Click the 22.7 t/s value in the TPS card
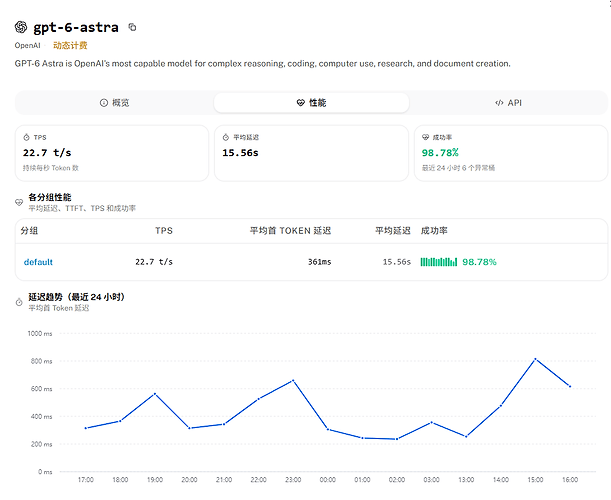The image size is (611, 500). coord(47,153)
